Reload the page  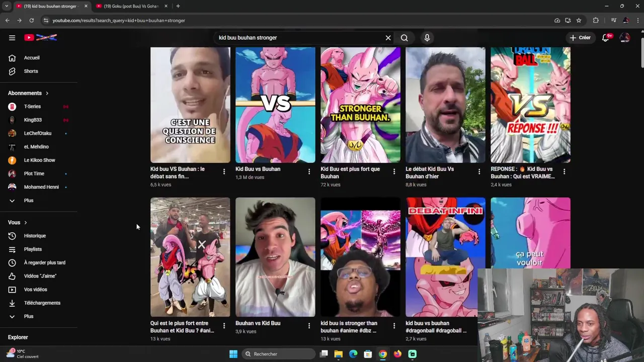click(31, 20)
